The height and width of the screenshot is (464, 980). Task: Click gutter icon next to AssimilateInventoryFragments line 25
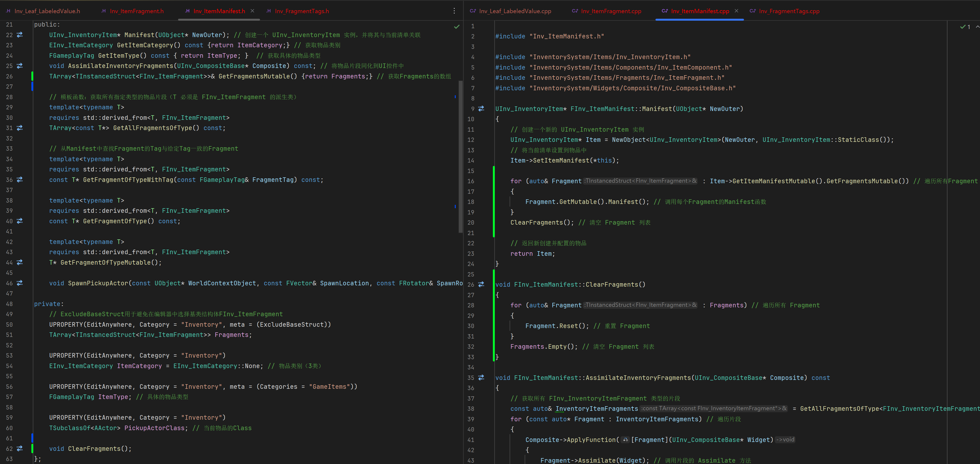point(20,66)
